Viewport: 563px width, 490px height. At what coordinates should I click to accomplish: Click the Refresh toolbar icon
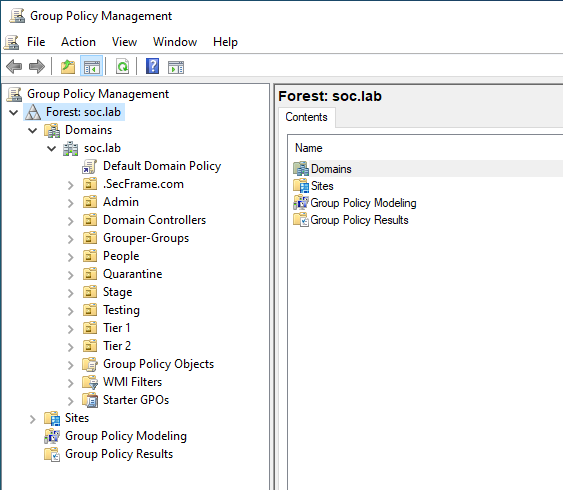(122, 66)
